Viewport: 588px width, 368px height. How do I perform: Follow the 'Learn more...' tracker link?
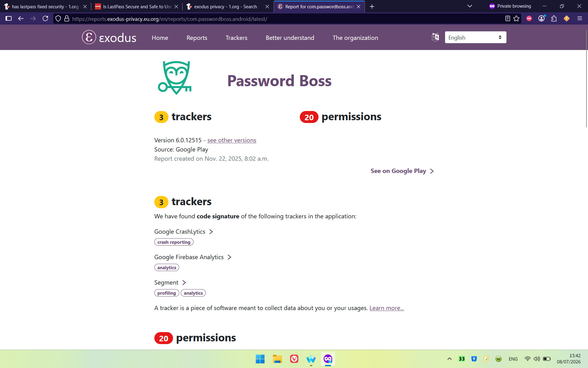point(387,308)
